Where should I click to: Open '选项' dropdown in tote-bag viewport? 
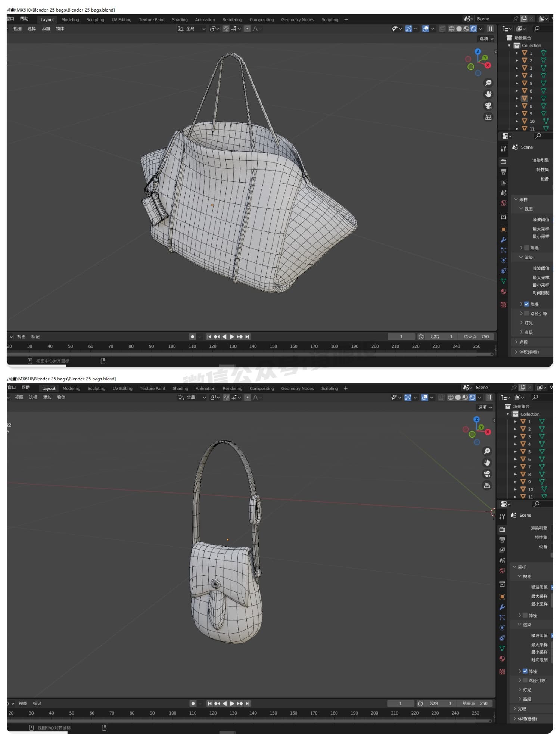tap(486, 38)
